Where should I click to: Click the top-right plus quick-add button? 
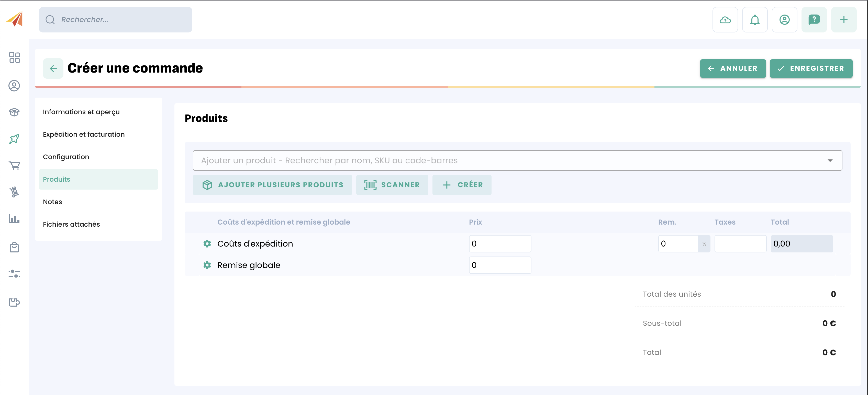[843, 20]
